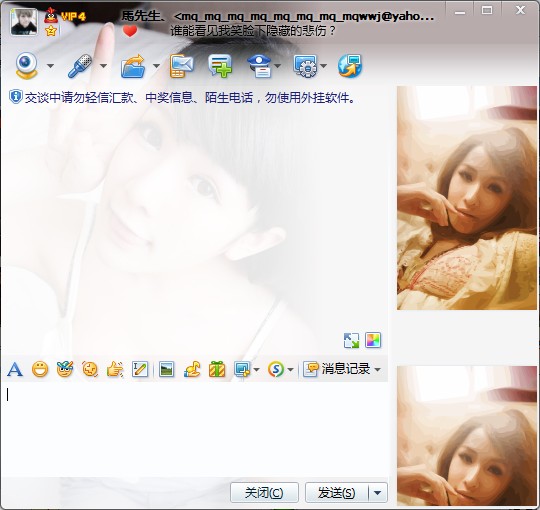This screenshot has width=540, height=510.
Task: Expand the voice chat dropdown arrow
Action: (104, 65)
